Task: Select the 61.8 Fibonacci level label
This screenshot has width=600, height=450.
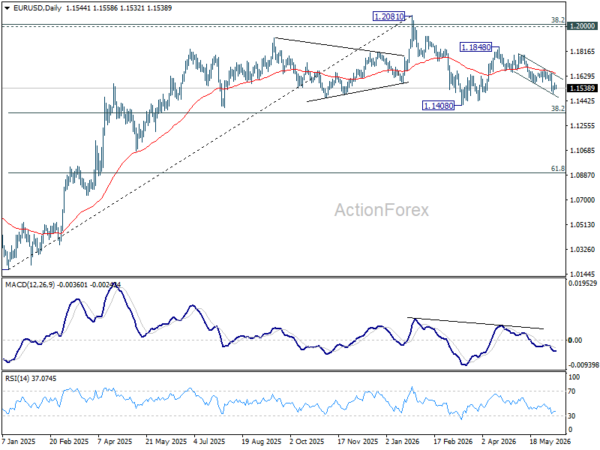Action: pyautogui.click(x=558, y=169)
